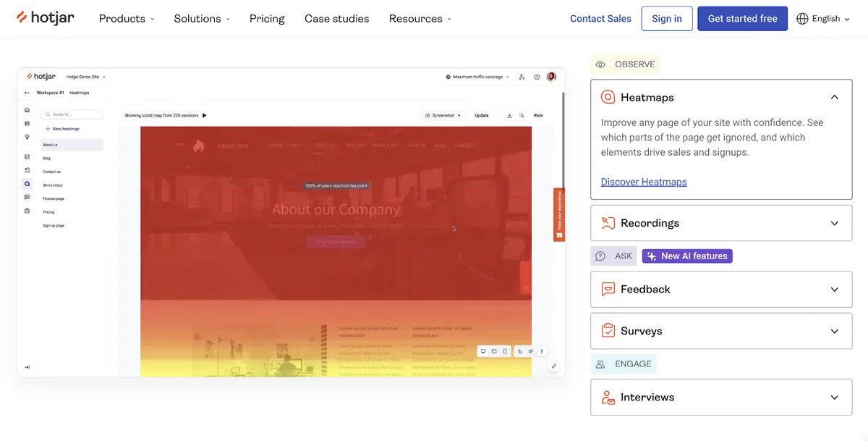Screen dimensions: 868x441
Task: Click the dashboards icon in demo sidebar
Action: click(x=27, y=124)
